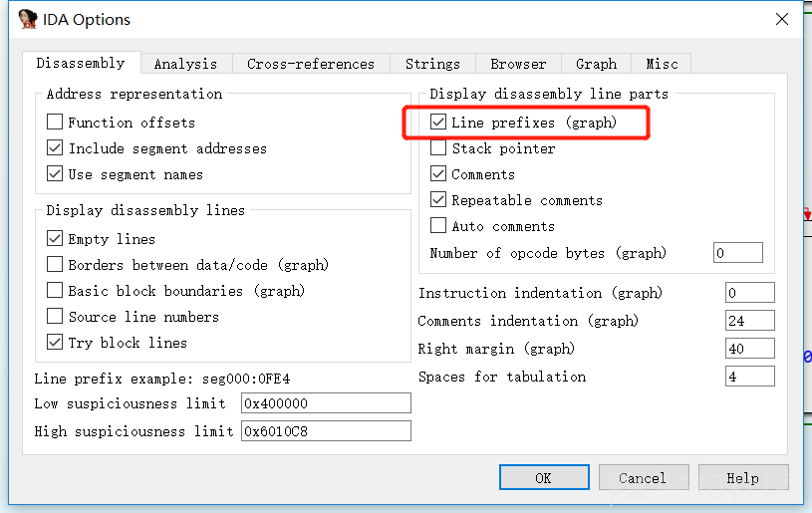Viewport: 812px width, 513px height.
Task: Toggle Try block lines checkbox
Action: point(55,343)
